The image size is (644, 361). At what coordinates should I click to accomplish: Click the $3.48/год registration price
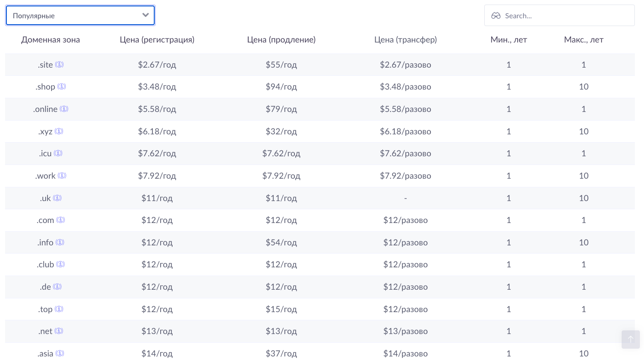pyautogui.click(x=157, y=87)
